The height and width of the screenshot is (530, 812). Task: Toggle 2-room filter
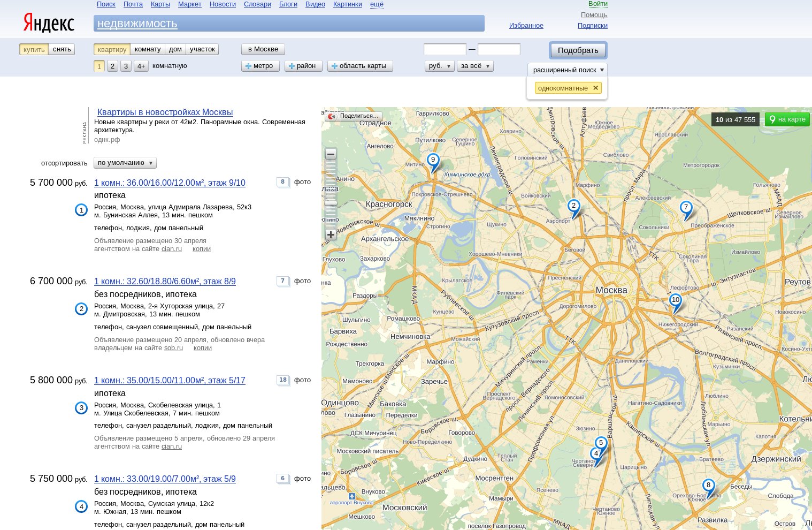tap(112, 66)
